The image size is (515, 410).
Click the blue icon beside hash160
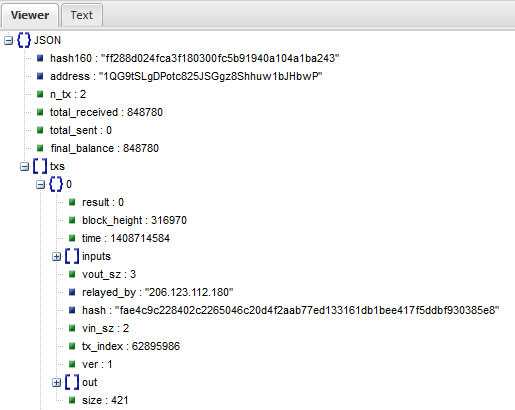40,58
